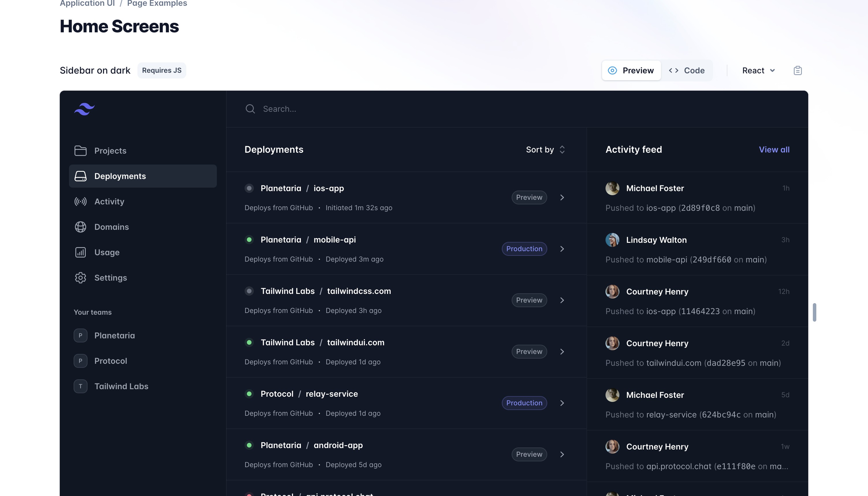Click the Sort by chevron control
The image size is (868, 496).
click(562, 150)
